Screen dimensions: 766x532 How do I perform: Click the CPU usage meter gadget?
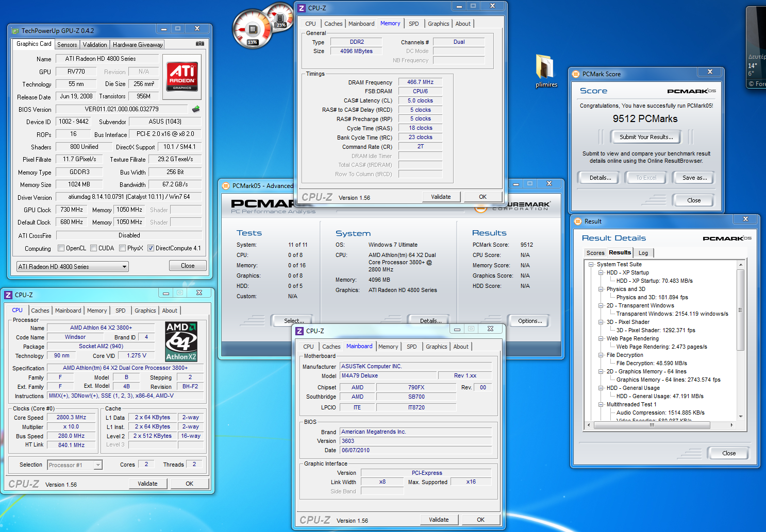pos(253,30)
